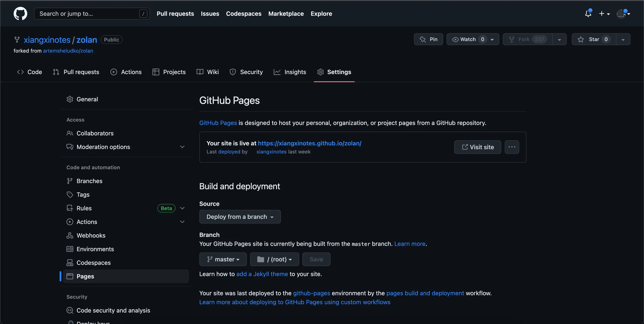Click the Visit site button

pyautogui.click(x=477, y=147)
